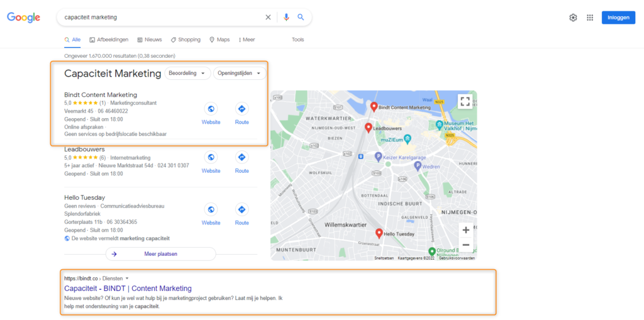
Task: Open Bindt Content Marketing listing title
Action: [101, 94]
